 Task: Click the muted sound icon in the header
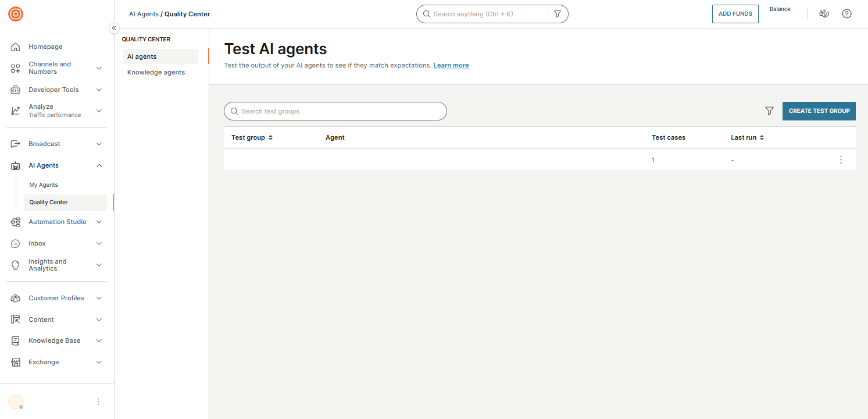[824, 13]
